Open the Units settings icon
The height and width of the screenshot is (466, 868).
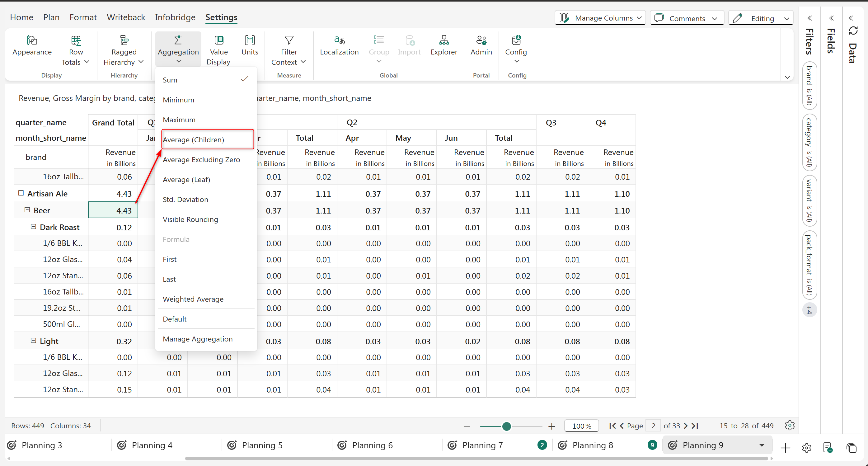tap(250, 40)
